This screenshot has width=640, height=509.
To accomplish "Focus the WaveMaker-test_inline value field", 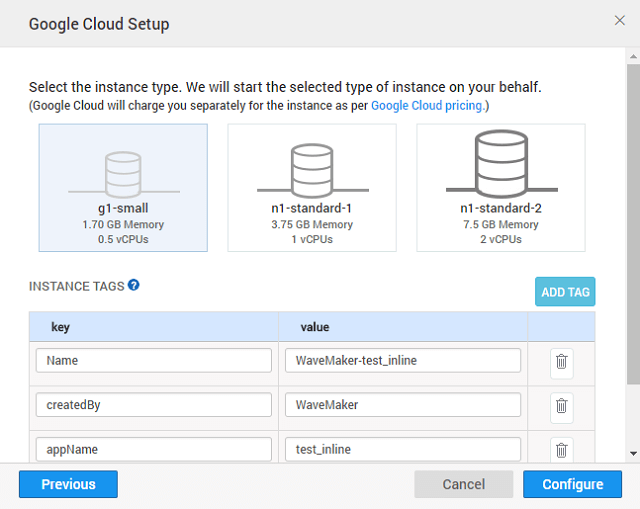I will click(402, 360).
